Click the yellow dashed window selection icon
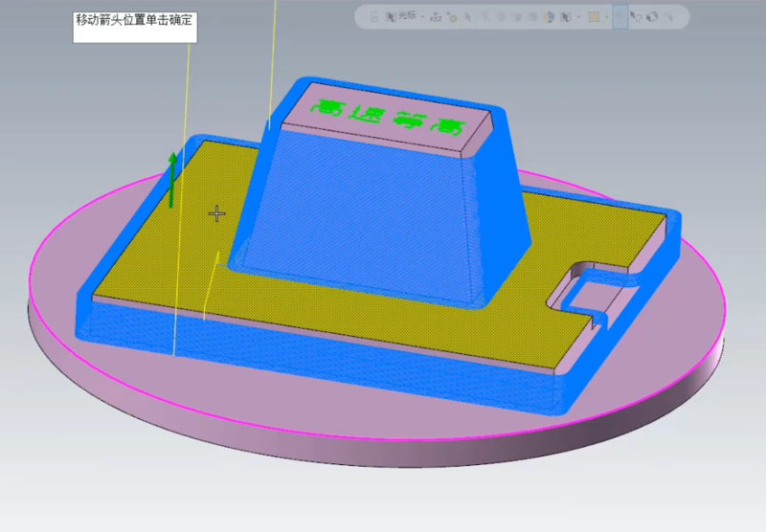The width and height of the screenshot is (766, 532). [594, 16]
